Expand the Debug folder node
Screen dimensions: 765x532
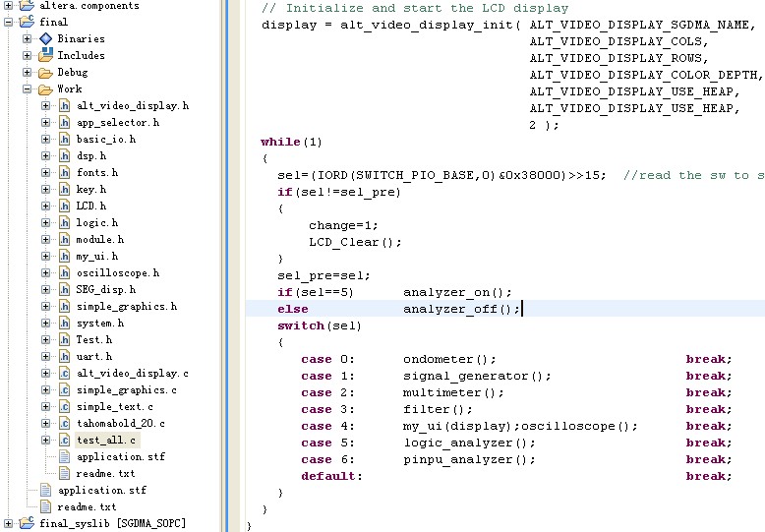click(x=27, y=72)
